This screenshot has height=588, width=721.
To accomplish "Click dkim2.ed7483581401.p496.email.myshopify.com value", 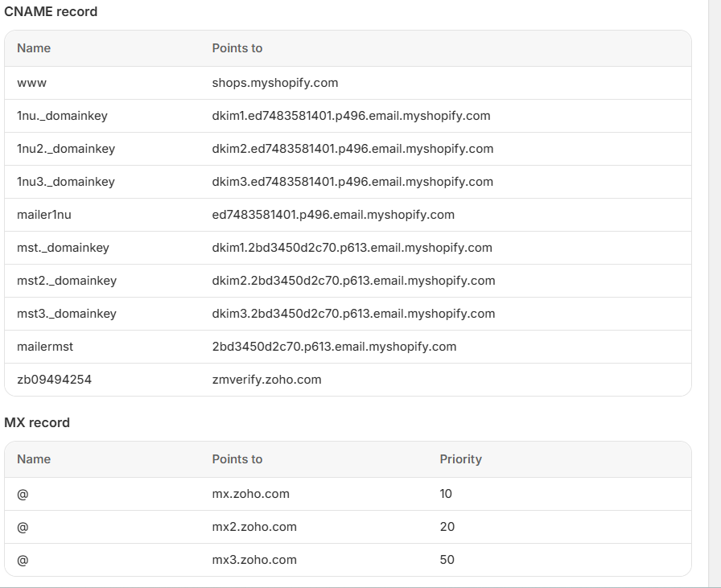I will point(352,149).
